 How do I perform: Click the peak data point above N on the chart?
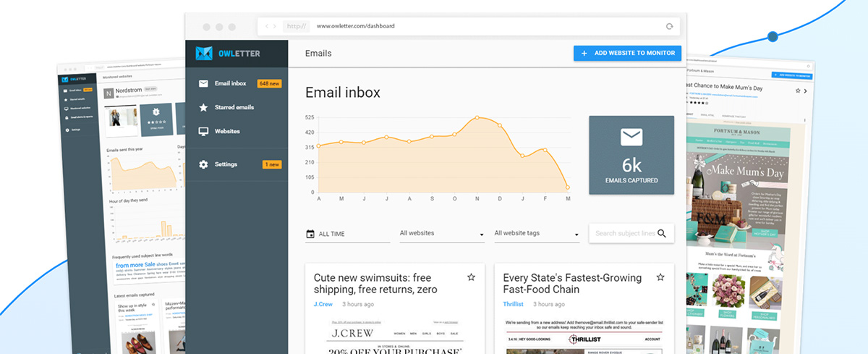477,117
